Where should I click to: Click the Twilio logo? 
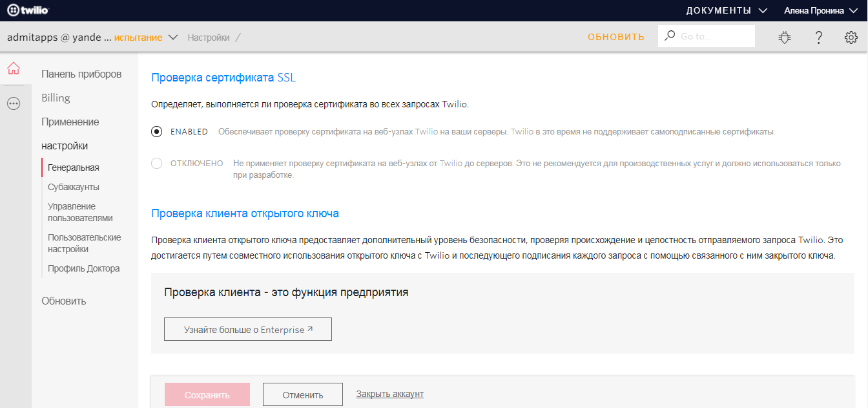tap(27, 10)
